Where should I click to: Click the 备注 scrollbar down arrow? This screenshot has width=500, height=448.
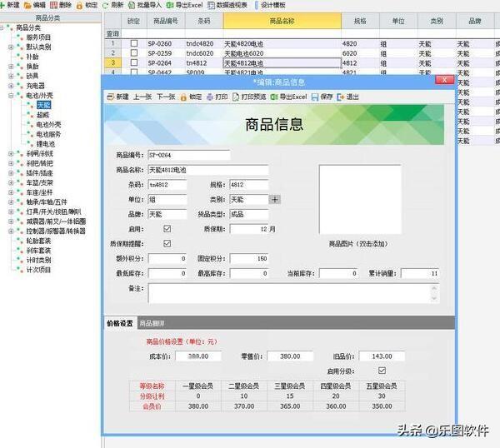pyautogui.click(x=434, y=299)
